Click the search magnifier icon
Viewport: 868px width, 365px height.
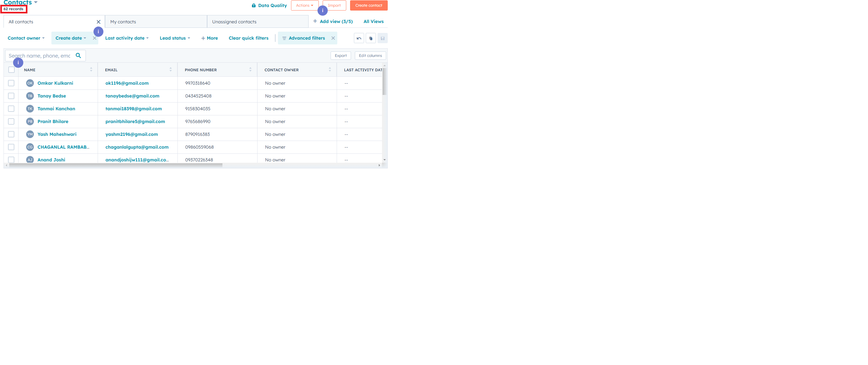click(78, 56)
